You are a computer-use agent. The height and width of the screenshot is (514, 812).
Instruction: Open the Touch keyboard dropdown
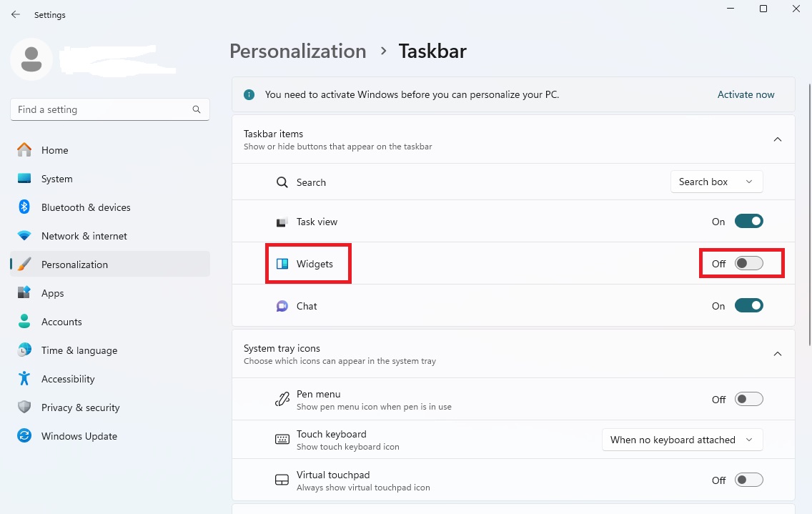pos(682,440)
